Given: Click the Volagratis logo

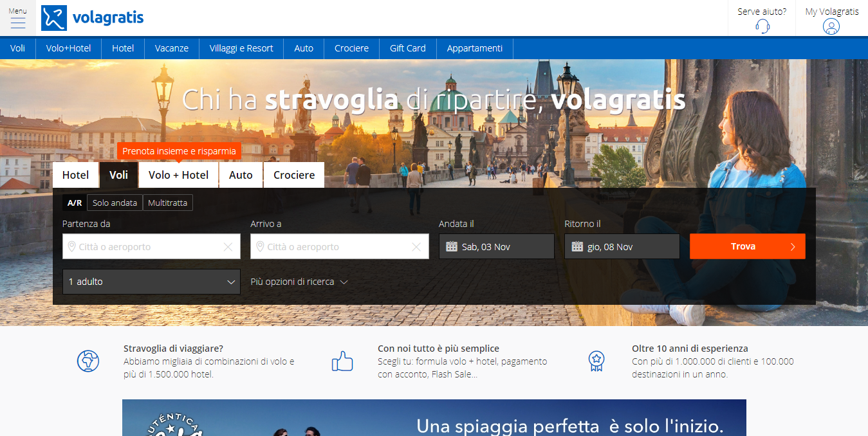Looking at the screenshot, I should point(92,18).
